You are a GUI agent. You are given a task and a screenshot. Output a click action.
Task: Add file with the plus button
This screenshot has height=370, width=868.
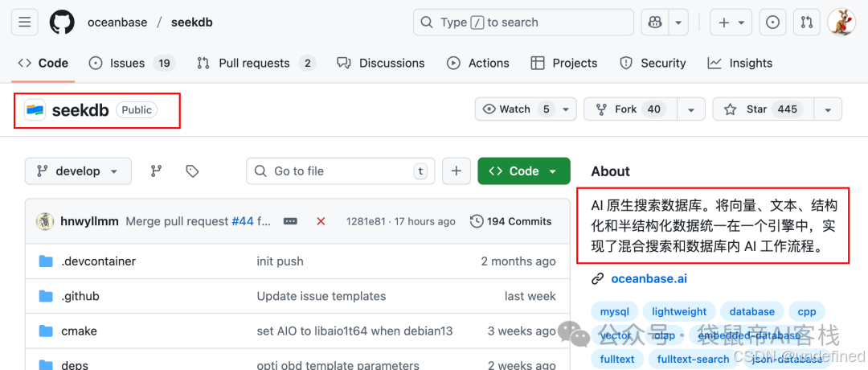point(457,171)
